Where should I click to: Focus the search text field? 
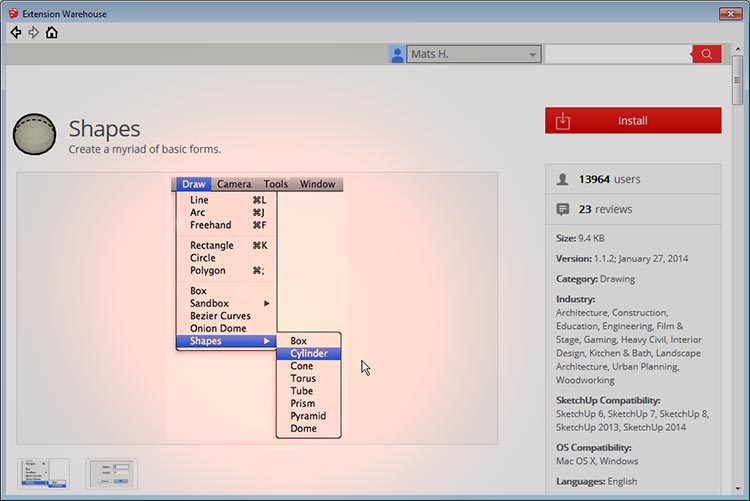point(618,54)
